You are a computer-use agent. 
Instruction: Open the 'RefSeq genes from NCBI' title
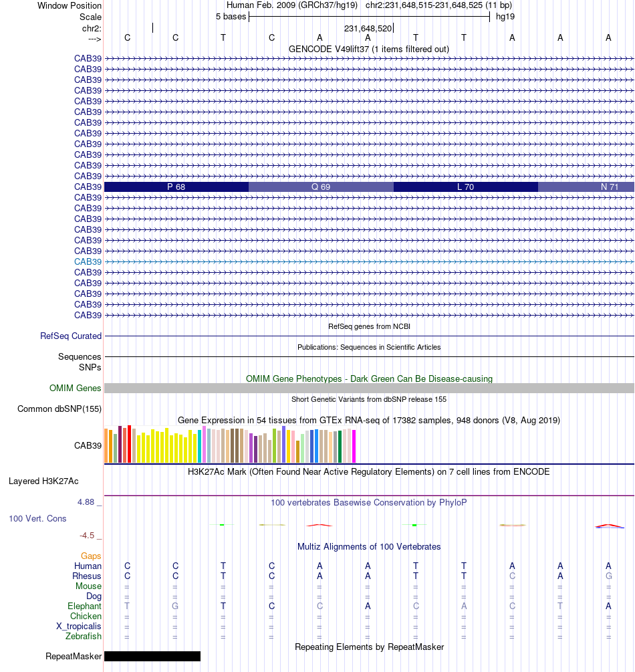369,326
